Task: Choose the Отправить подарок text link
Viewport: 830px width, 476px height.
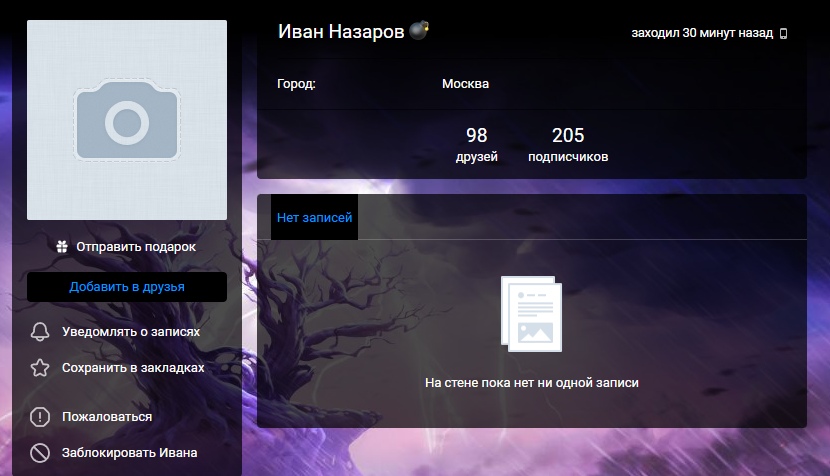Action: coord(136,246)
